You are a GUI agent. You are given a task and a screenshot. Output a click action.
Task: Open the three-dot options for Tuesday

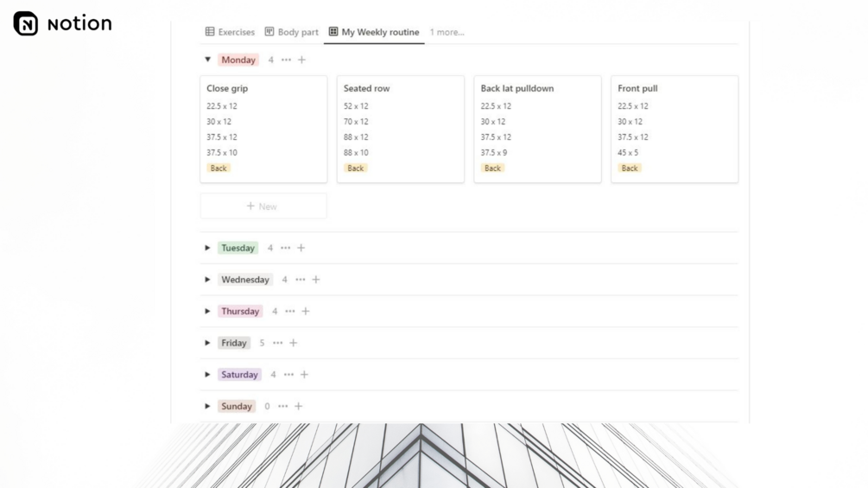pos(286,248)
